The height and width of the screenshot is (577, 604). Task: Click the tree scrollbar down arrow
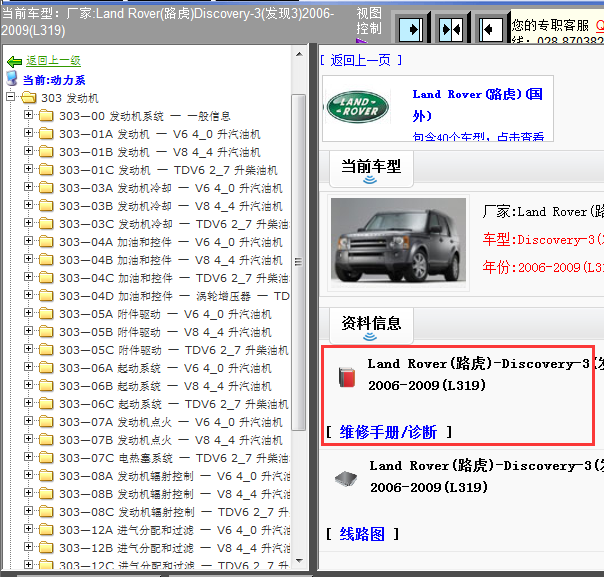click(x=299, y=561)
